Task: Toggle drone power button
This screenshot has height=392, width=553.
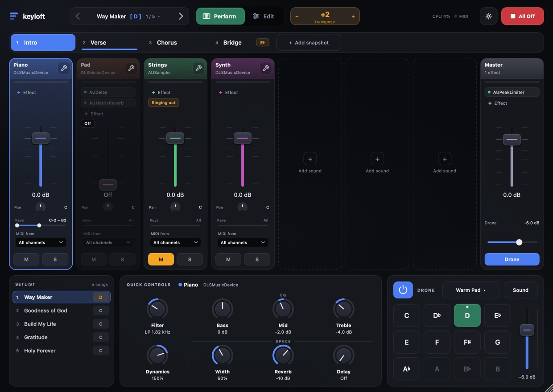Action: [x=403, y=290]
